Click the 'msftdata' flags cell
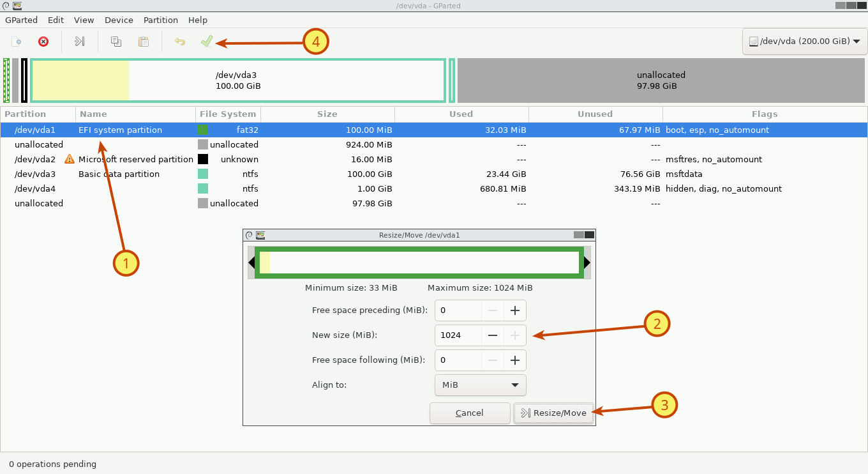The image size is (868, 474). 684,174
